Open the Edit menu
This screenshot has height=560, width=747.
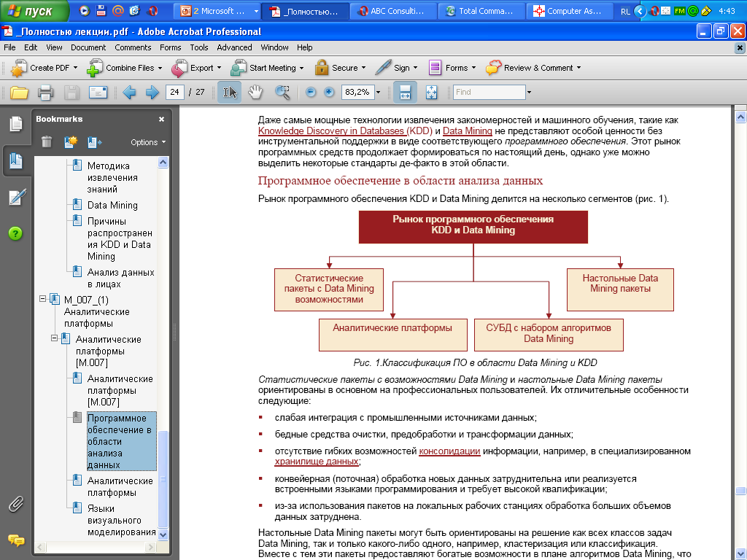pyautogui.click(x=31, y=47)
